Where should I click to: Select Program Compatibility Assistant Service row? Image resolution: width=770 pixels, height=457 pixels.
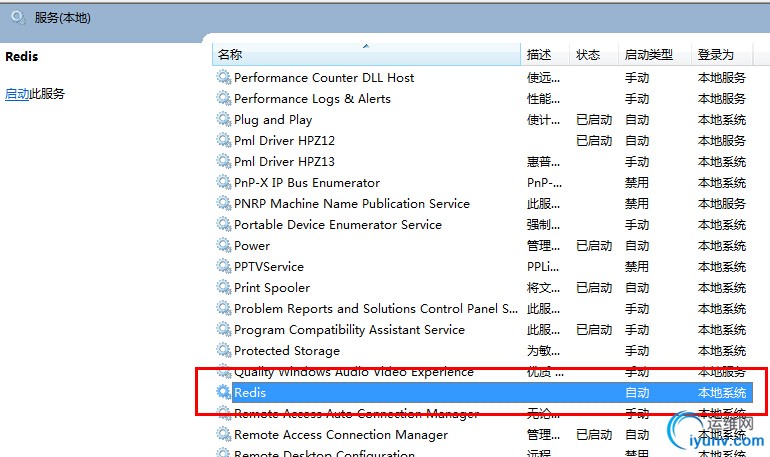click(x=484, y=329)
